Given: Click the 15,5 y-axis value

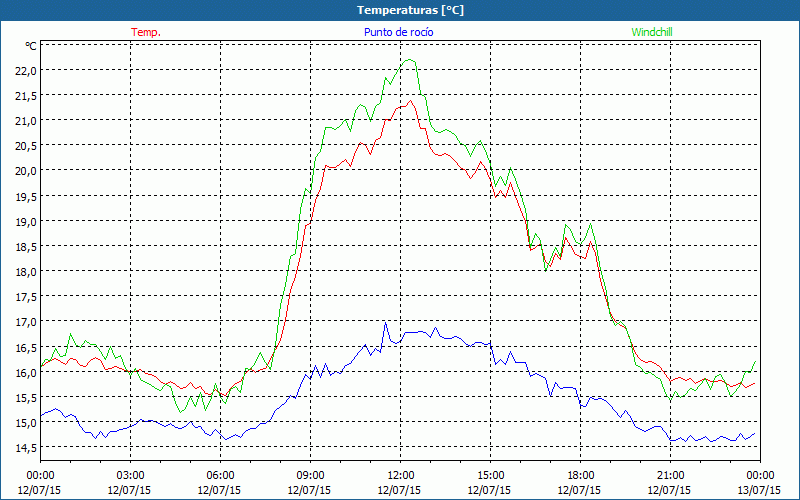Looking at the screenshot, I should click(x=26, y=397).
